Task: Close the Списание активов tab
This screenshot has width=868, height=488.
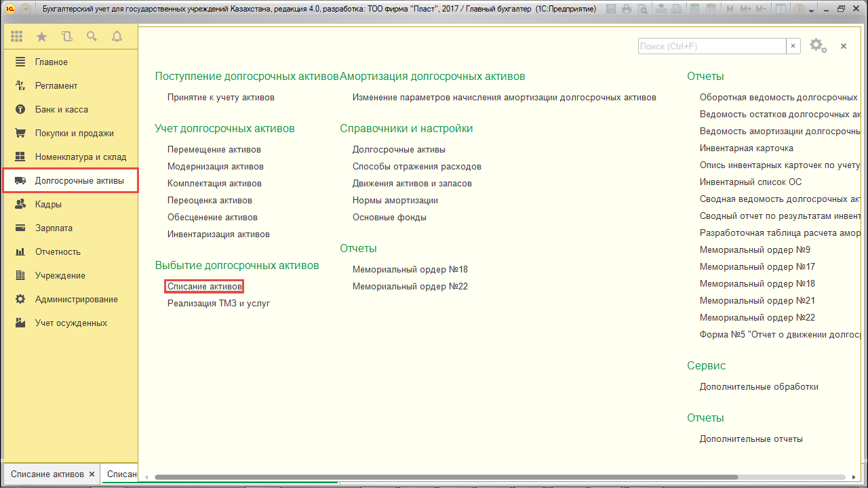Action: point(92,474)
